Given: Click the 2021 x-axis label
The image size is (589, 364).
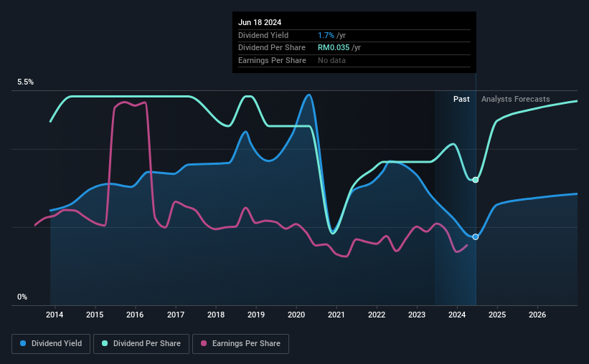Looking at the screenshot, I should tap(336, 315).
